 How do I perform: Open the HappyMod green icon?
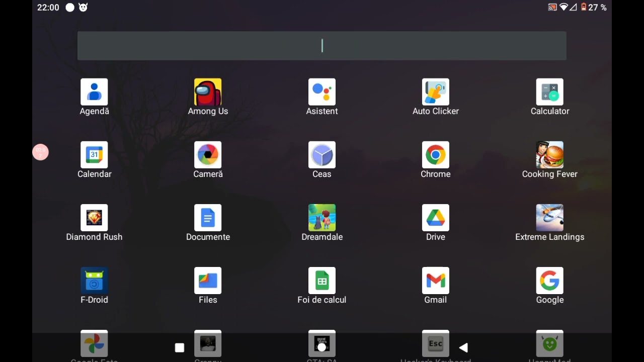550,343
